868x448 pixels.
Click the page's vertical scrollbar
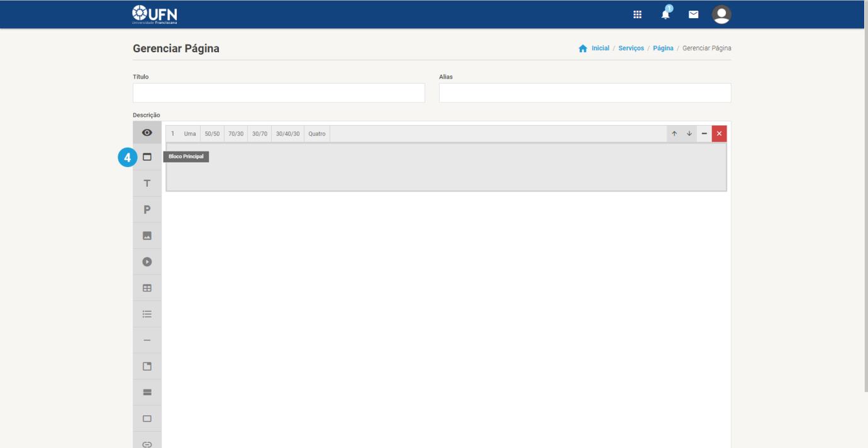pos(865,195)
